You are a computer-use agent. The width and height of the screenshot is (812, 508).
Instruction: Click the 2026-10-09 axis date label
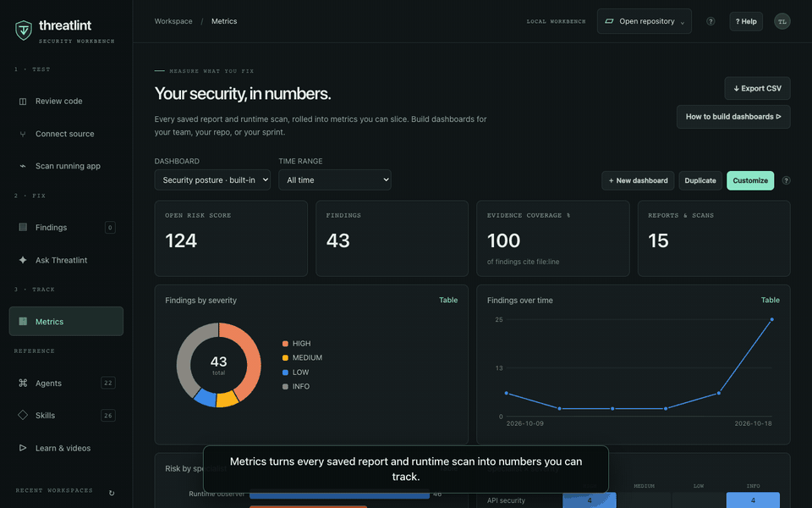pyautogui.click(x=525, y=423)
